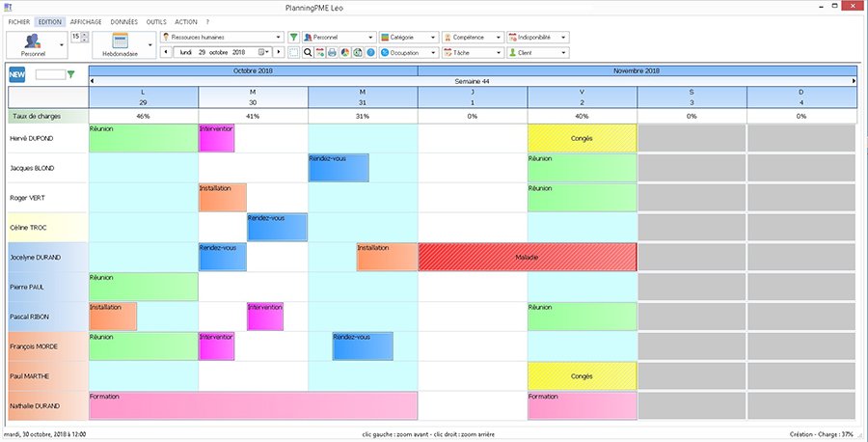The height and width of the screenshot is (442, 868).
Task: Open the Client filter dropdown
Action: pyautogui.click(x=538, y=53)
